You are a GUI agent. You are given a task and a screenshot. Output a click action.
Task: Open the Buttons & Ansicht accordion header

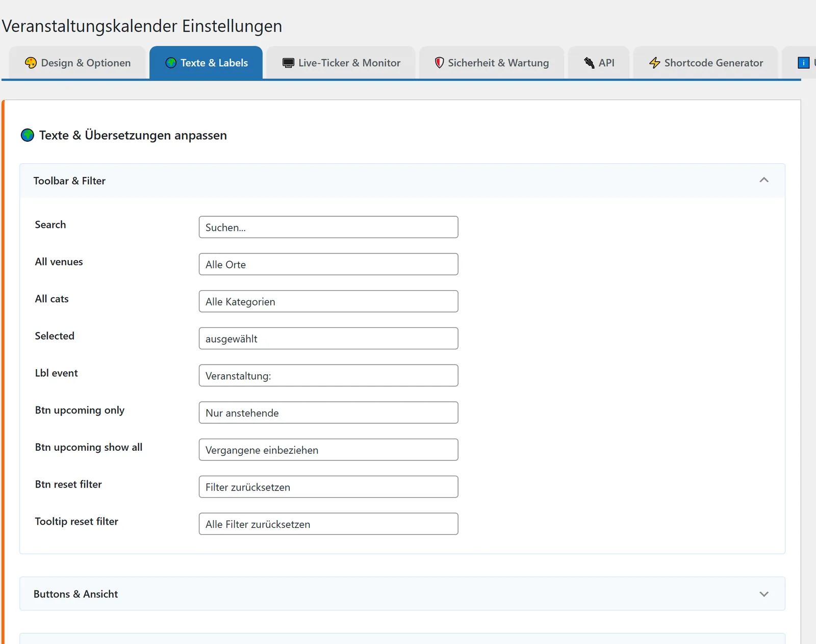point(402,594)
